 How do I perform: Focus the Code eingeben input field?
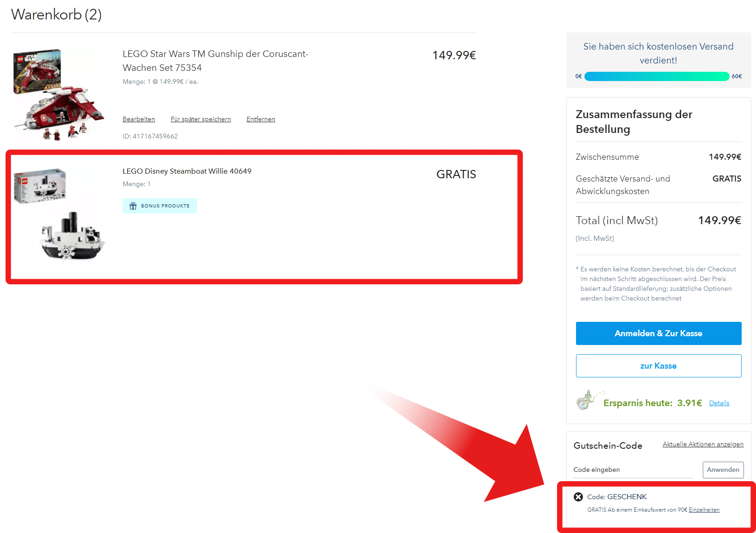tap(633, 470)
